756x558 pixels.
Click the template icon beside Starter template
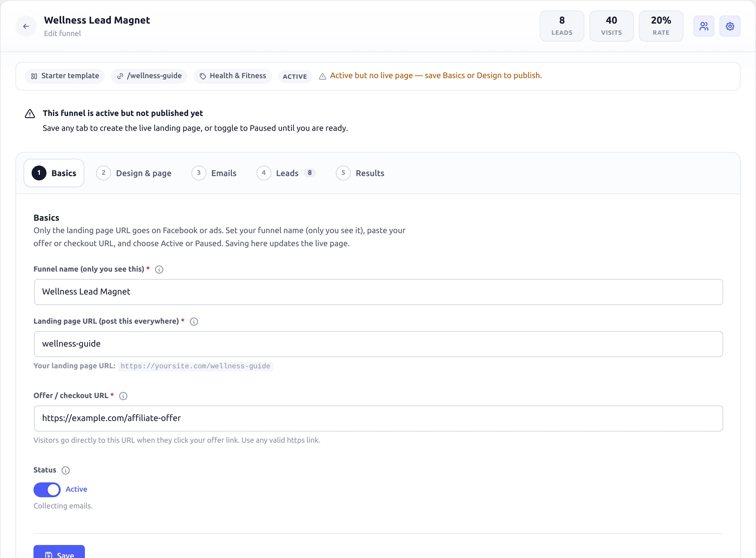(x=34, y=76)
